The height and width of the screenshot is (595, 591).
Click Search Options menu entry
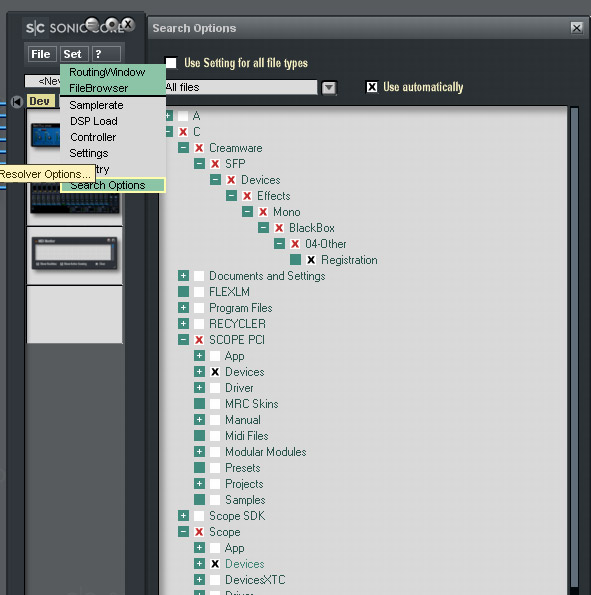click(x=112, y=185)
